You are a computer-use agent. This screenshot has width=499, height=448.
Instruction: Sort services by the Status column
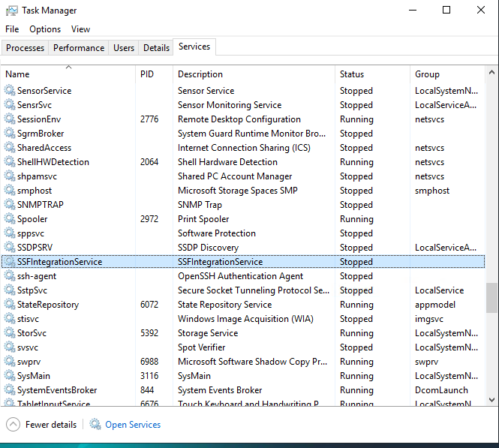[351, 74]
